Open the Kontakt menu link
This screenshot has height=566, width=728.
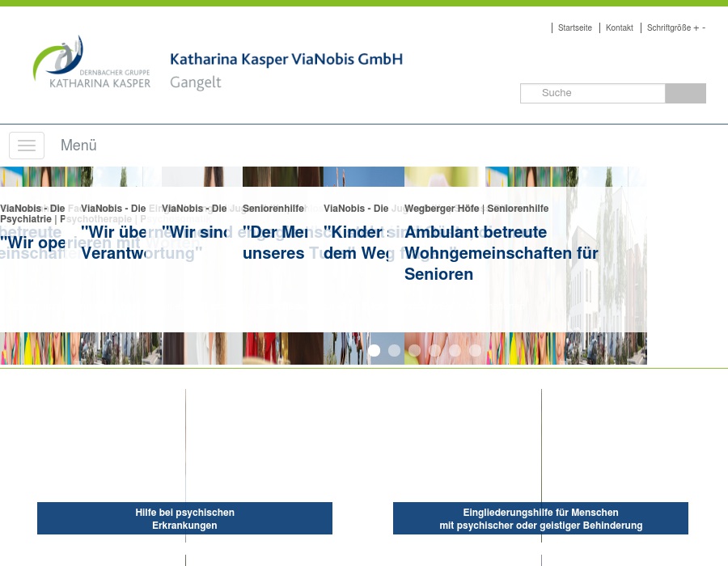point(620,27)
